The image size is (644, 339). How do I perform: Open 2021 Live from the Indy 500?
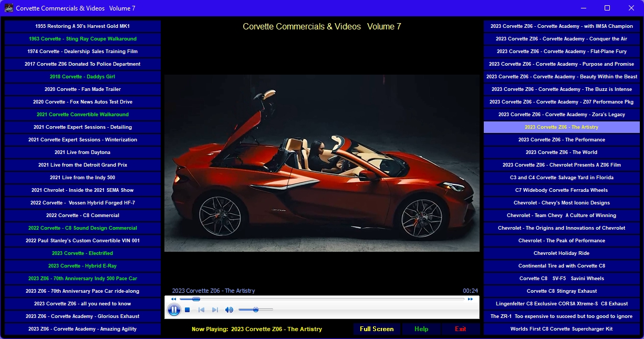pos(82,178)
